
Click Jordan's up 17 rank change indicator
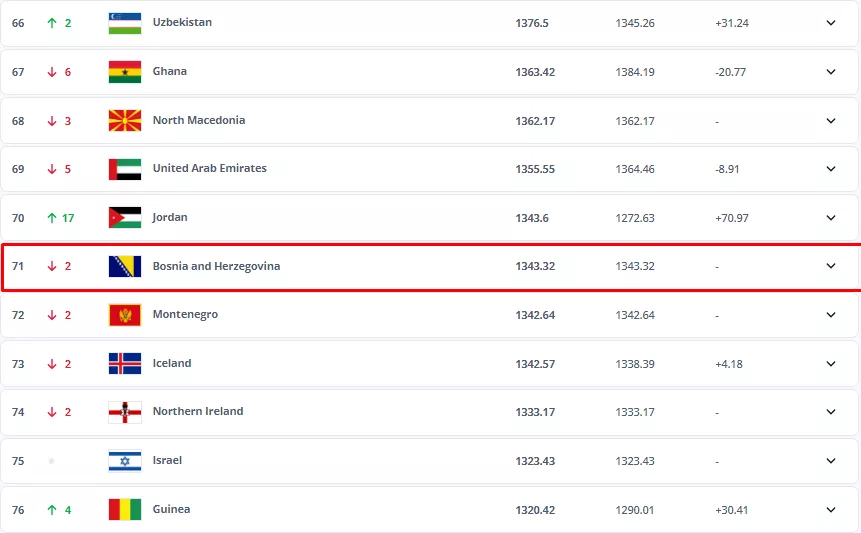(60, 218)
